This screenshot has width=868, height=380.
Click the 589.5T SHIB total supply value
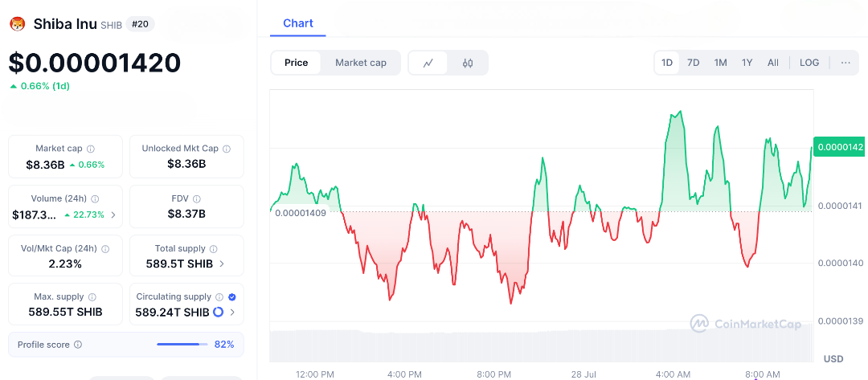tap(179, 264)
